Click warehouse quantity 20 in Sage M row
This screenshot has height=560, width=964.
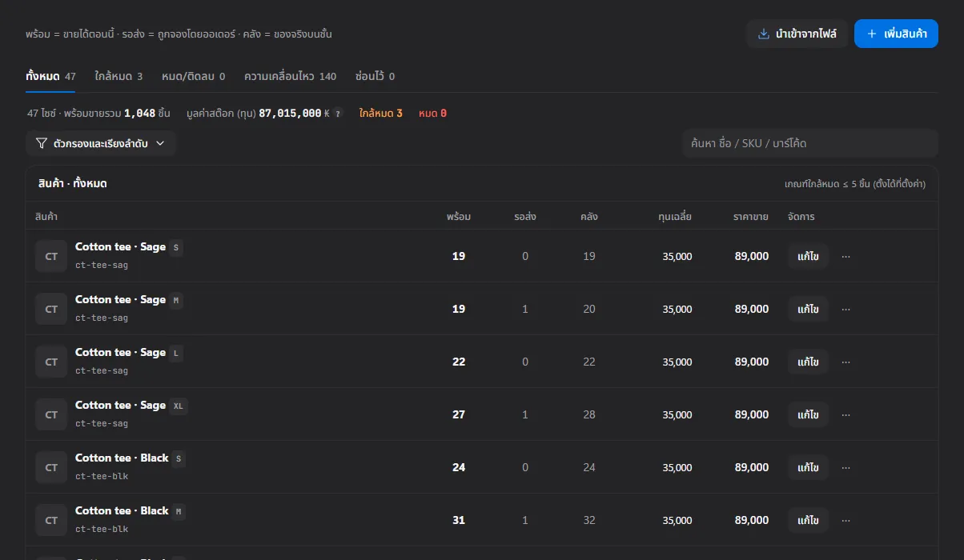pyautogui.click(x=589, y=310)
